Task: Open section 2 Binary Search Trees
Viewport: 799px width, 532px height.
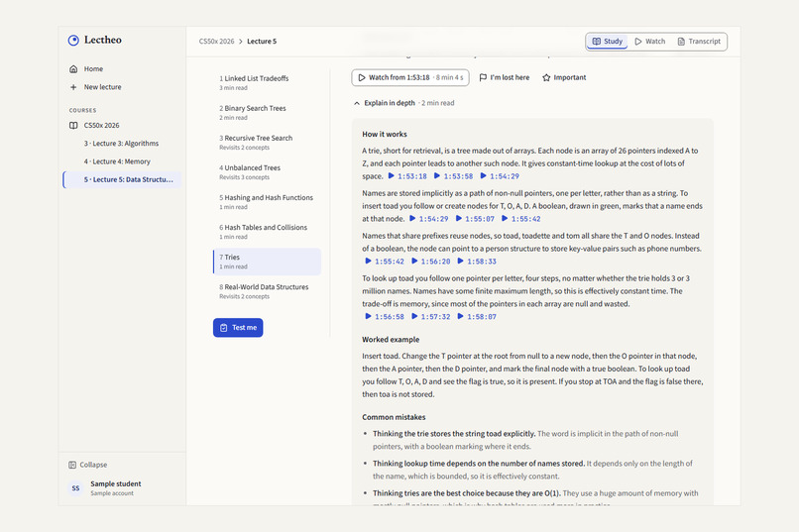Action: (x=267, y=113)
